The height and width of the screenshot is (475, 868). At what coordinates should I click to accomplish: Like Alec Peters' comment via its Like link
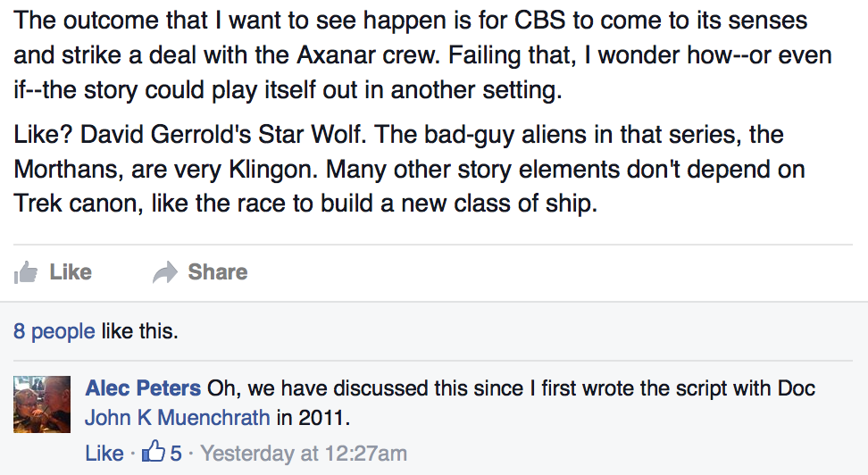(x=104, y=453)
